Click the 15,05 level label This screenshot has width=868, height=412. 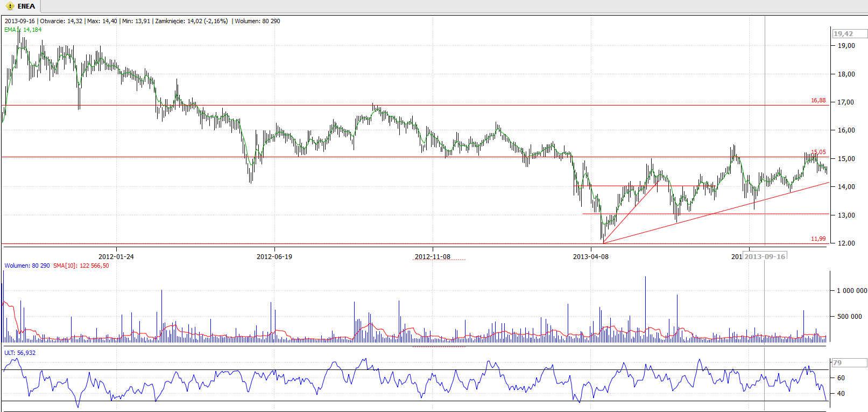818,152
